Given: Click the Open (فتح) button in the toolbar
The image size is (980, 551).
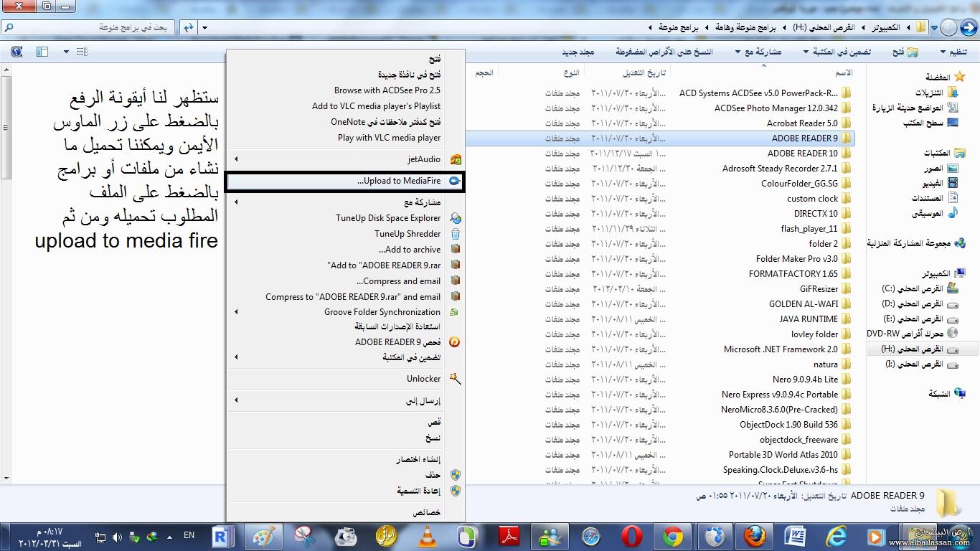Looking at the screenshot, I should click(904, 52).
